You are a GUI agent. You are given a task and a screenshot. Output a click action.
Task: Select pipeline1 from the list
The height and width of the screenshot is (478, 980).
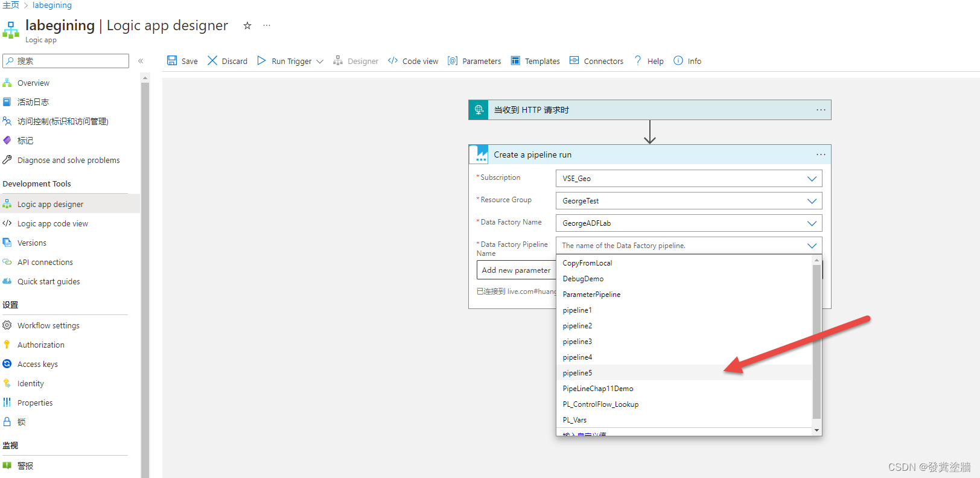click(x=684, y=310)
